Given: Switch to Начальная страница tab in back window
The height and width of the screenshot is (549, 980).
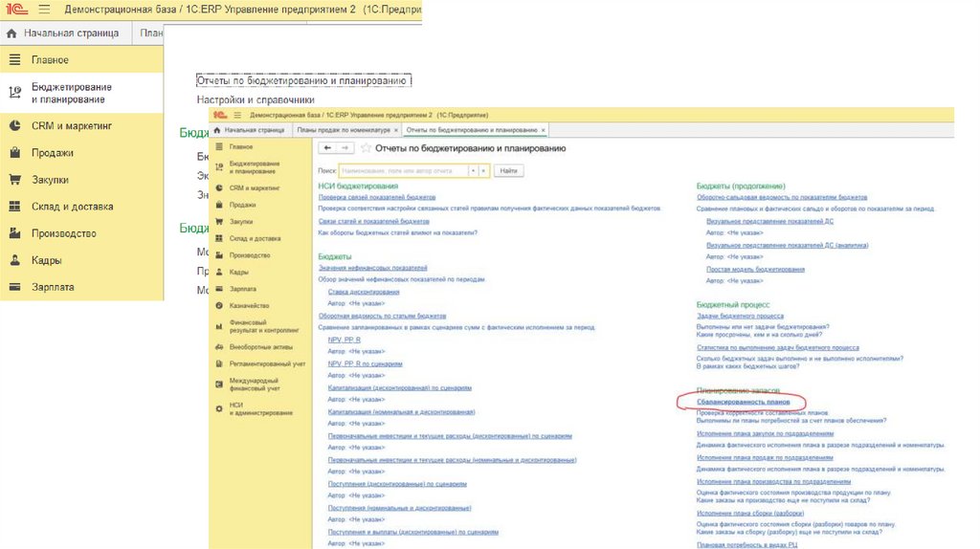Looking at the screenshot, I should coord(66,33).
